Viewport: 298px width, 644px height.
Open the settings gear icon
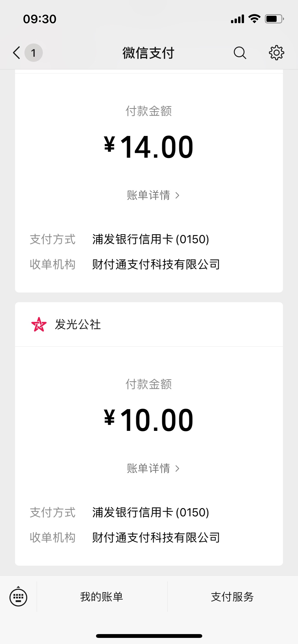(x=276, y=53)
